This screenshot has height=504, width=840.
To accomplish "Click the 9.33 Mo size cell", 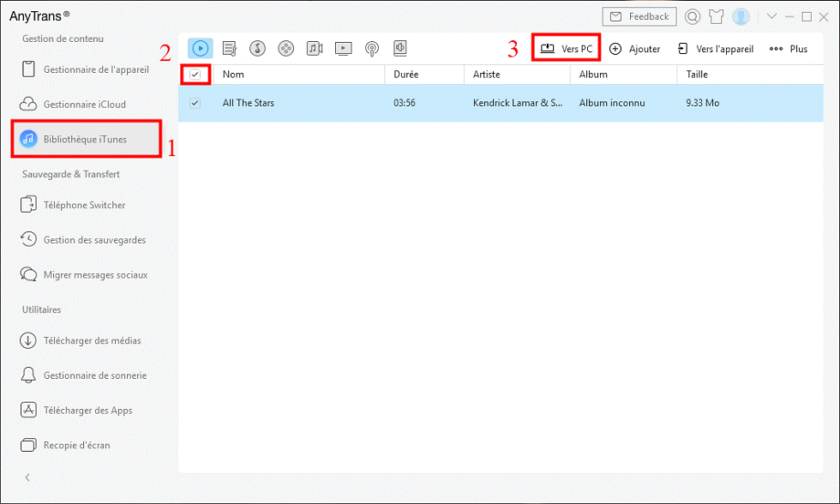I will coord(702,103).
